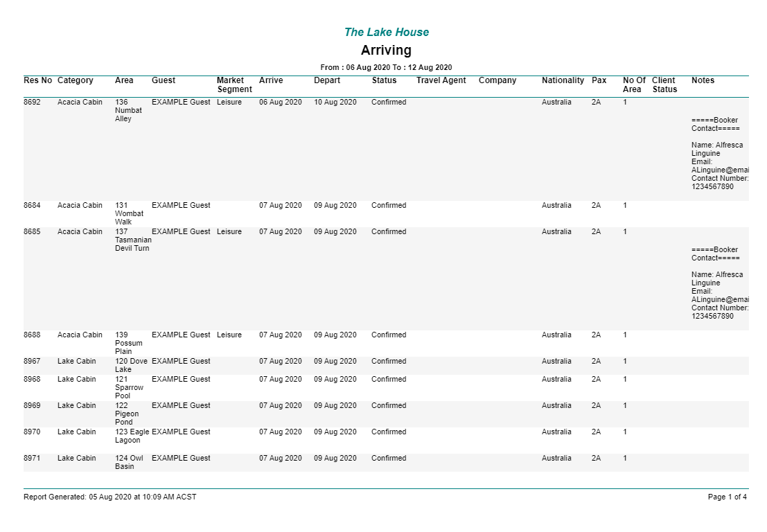Click the 'Depart' column header
The width and height of the screenshot is (767, 532).
(x=327, y=80)
